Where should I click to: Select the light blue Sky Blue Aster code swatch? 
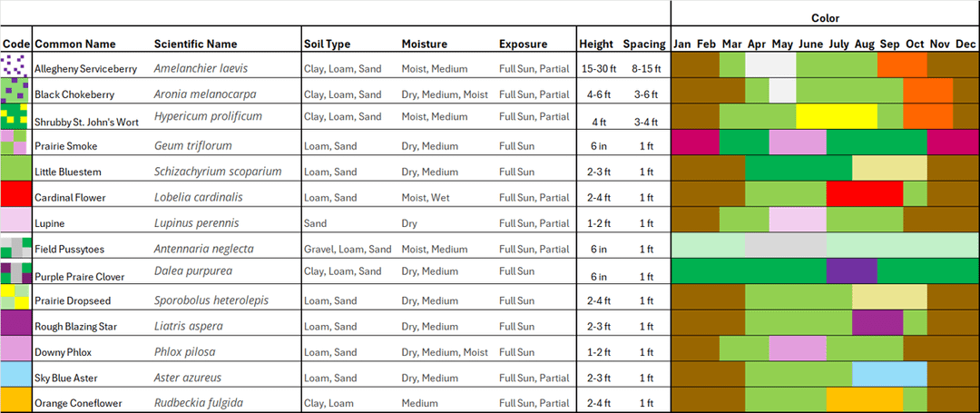16,375
